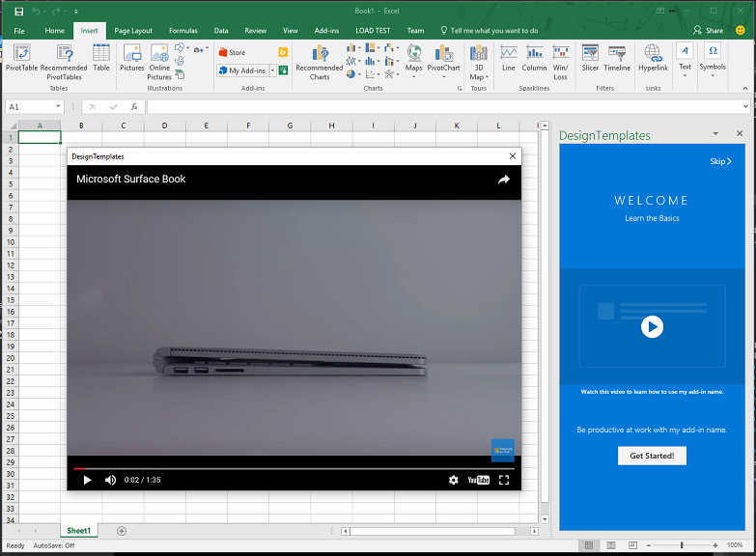
Task: Open the Symbols group
Action: [x=713, y=60]
